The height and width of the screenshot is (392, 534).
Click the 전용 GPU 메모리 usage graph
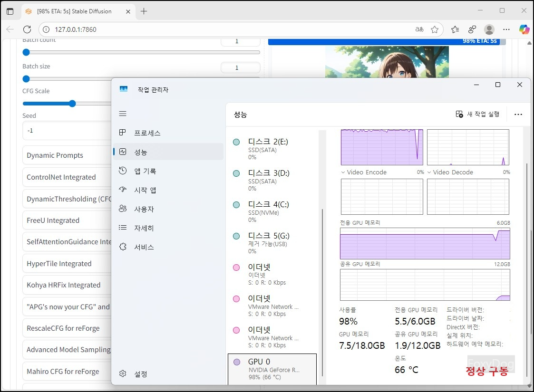[425, 244]
